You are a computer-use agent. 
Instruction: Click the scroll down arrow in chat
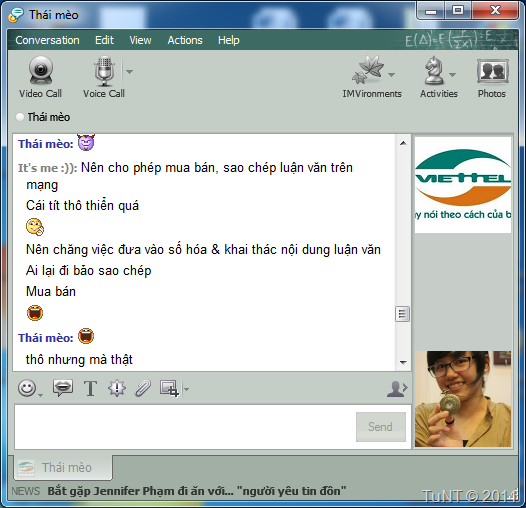(403, 362)
